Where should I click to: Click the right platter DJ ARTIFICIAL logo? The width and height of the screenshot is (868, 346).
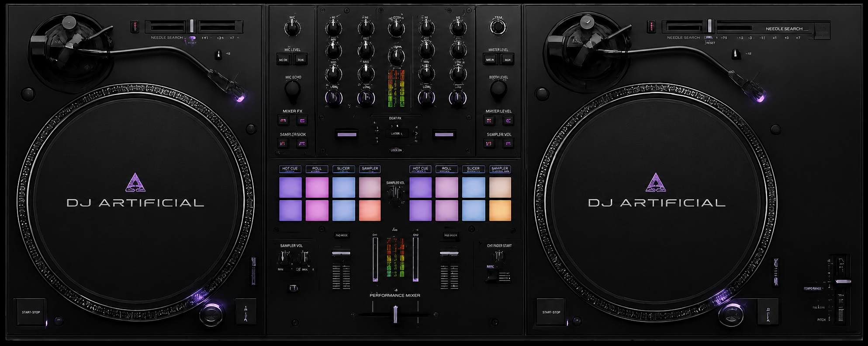pyautogui.click(x=657, y=191)
